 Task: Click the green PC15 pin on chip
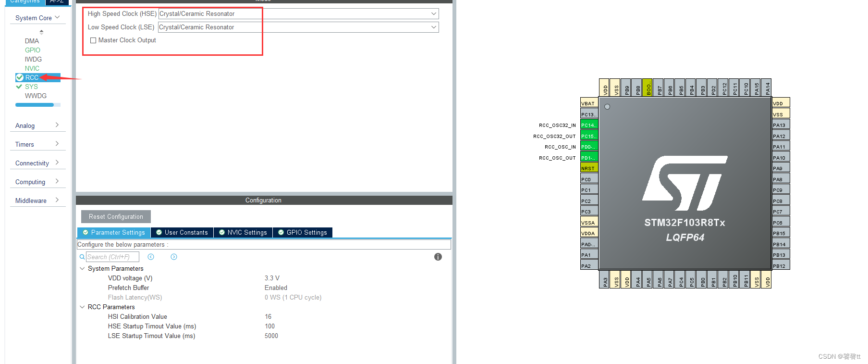[589, 136]
